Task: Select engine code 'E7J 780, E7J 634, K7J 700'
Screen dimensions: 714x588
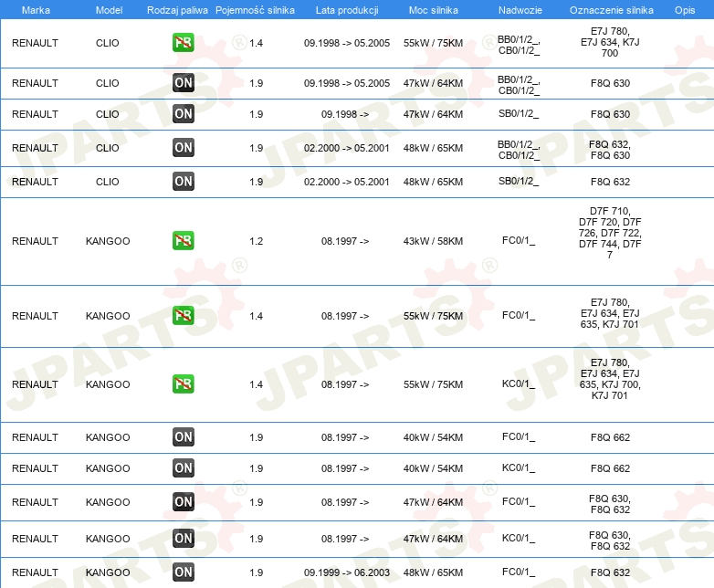Action: (610, 42)
